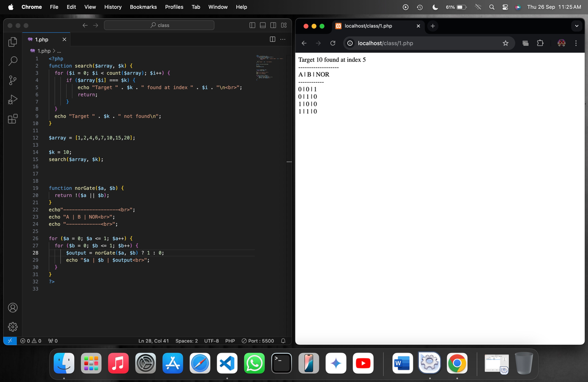Toggle the bottom panel in VS Code

[263, 25]
